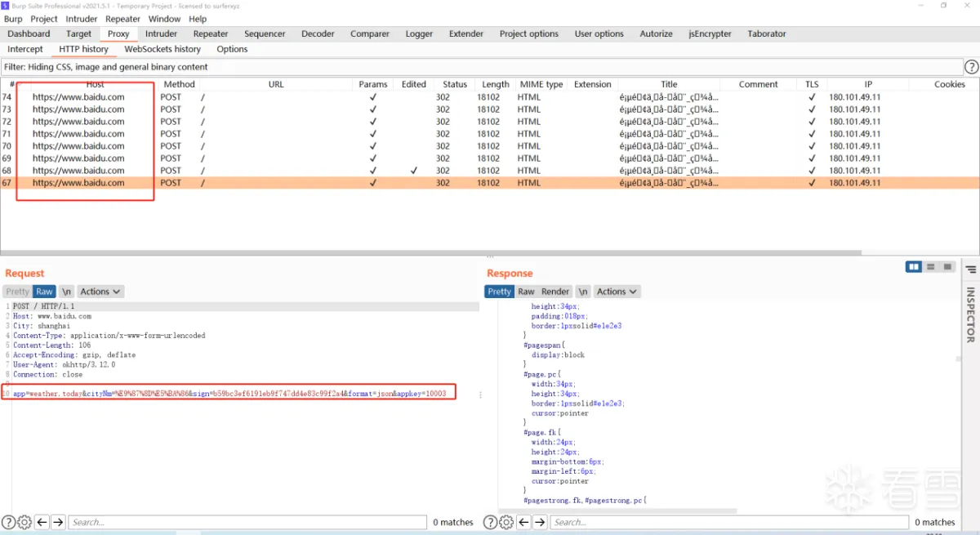This screenshot has width=980, height=535.
Task: Open filter help question mark icon
Action: [971, 67]
